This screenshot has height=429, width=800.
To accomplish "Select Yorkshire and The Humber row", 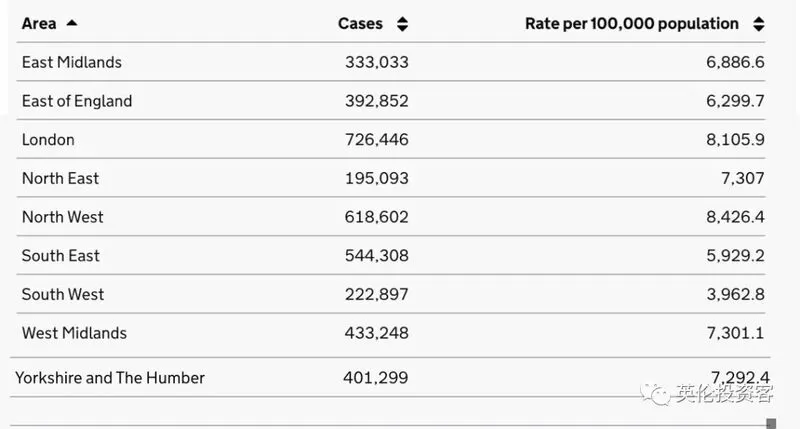I will (x=391, y=377).
